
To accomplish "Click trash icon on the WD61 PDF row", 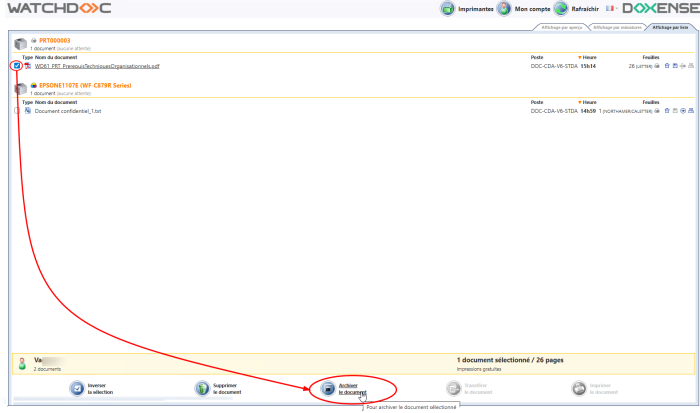I will [665, 66].
